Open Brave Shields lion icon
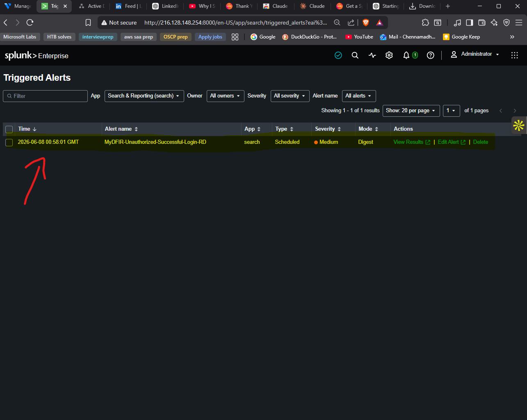 point(366,23)
